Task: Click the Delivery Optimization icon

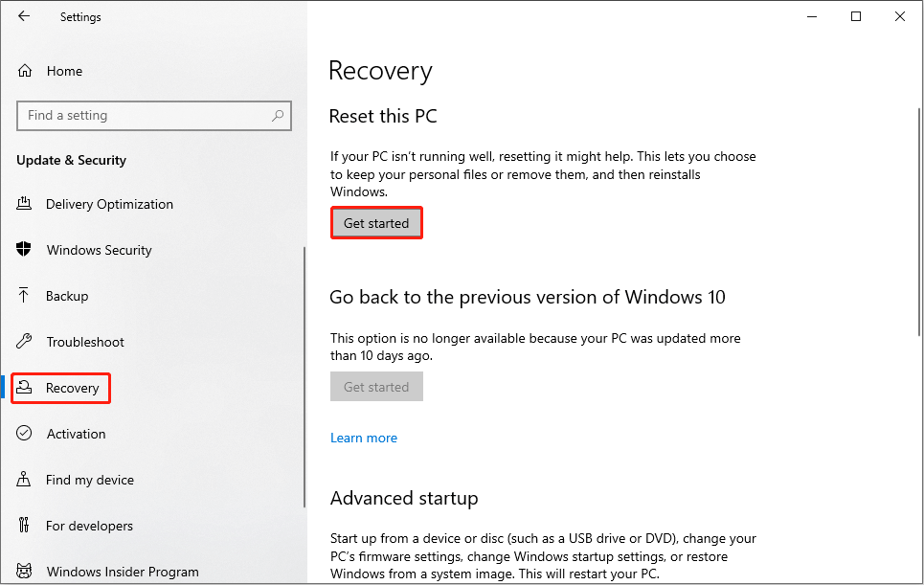Action: tap(24, 204)
